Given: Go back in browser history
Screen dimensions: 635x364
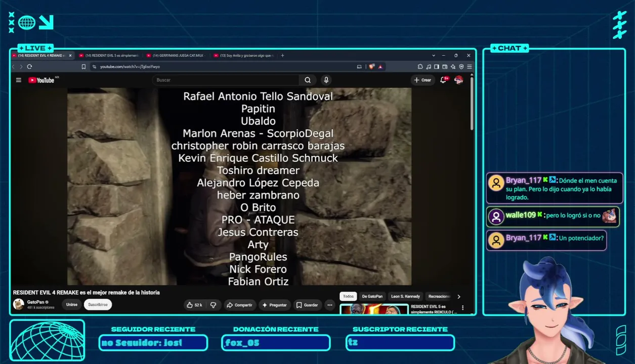Looking at the screenshot, I should pos(14,66).
